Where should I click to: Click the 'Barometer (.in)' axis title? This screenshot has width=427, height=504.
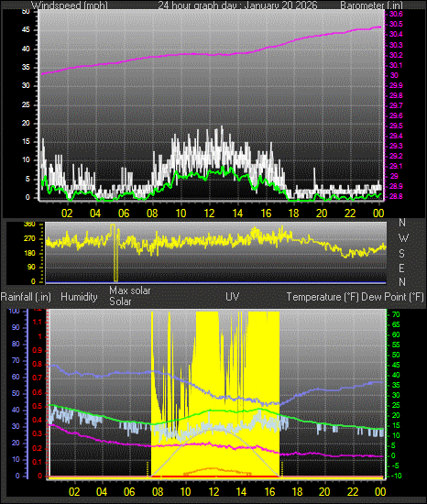pos(371,5)
